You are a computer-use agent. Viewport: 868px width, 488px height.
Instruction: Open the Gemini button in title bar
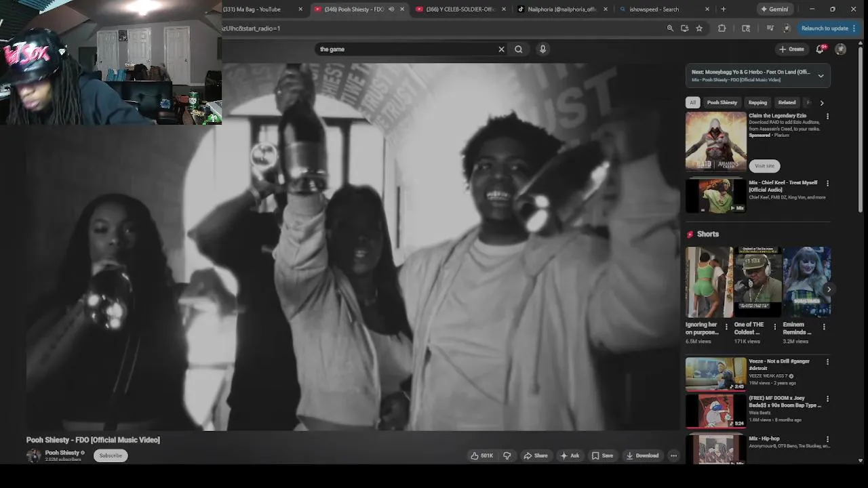click(774, 9)
